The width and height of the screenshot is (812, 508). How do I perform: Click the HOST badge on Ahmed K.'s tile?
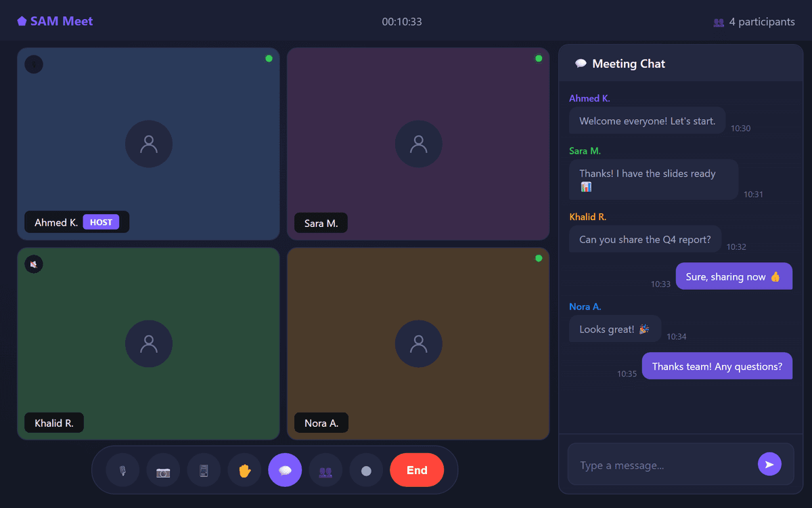101,221
